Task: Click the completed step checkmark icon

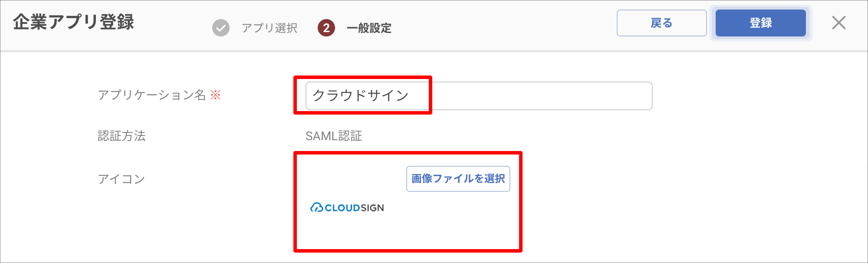Action: [221, 28]
